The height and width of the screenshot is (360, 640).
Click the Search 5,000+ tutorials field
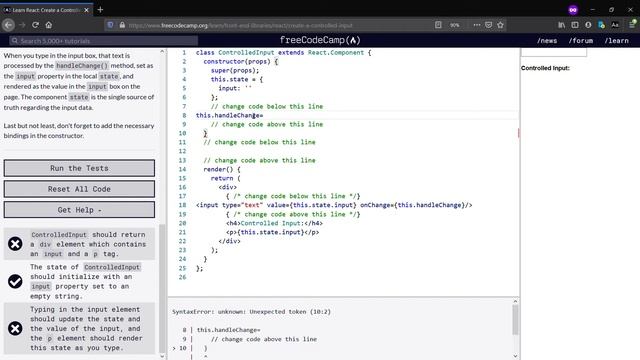pyautogui.click(x=104, y=41)
